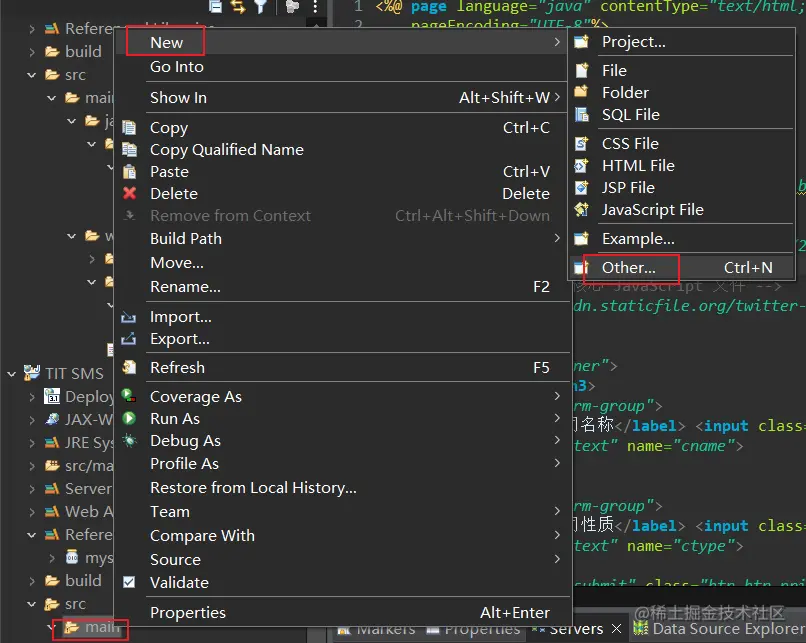806x643 pixels.
Task: Click the Deployment Descriptor icon
Action: click(x=52, y=396)
